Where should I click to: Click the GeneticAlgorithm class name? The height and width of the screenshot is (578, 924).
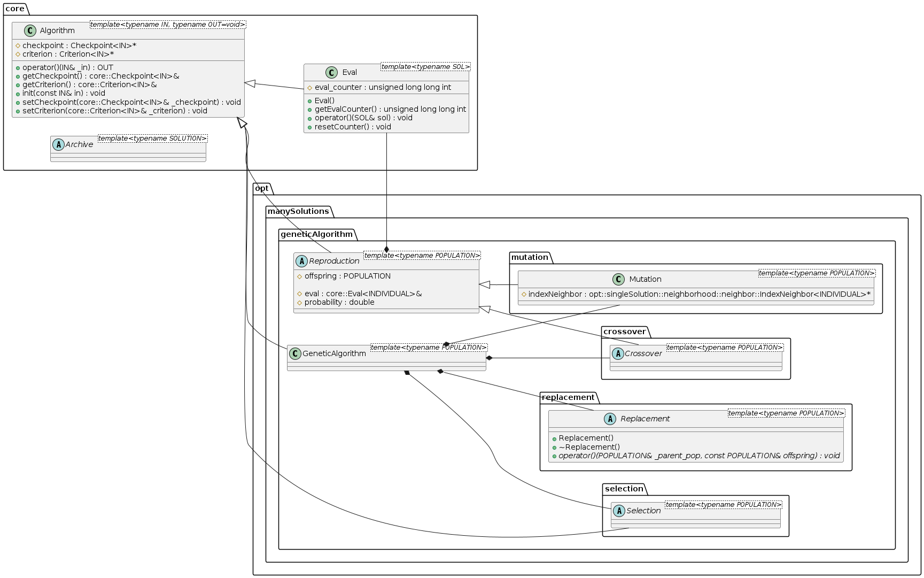[334, 353]
